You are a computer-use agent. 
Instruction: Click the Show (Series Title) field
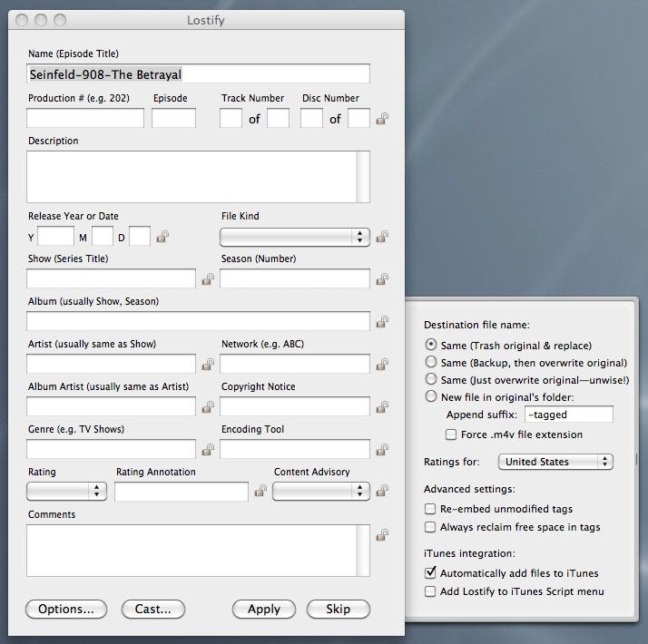pos(111,278)
